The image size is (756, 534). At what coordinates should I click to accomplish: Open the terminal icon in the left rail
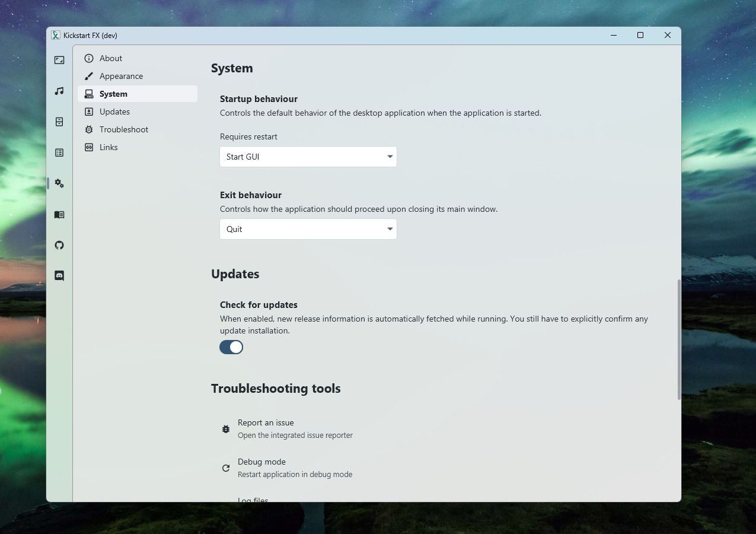(x=59, y=60)
